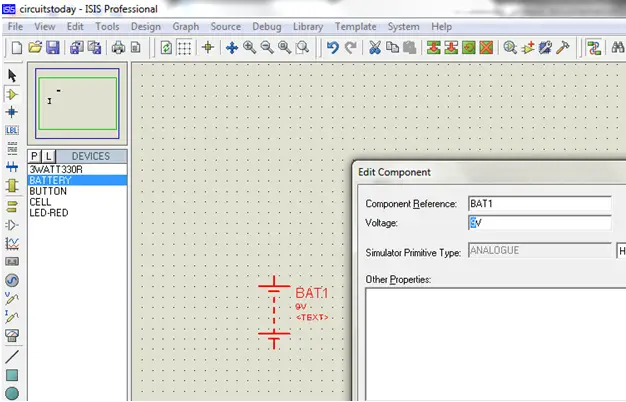Open an existing design

pyautogui.click(x=35, y=48)
